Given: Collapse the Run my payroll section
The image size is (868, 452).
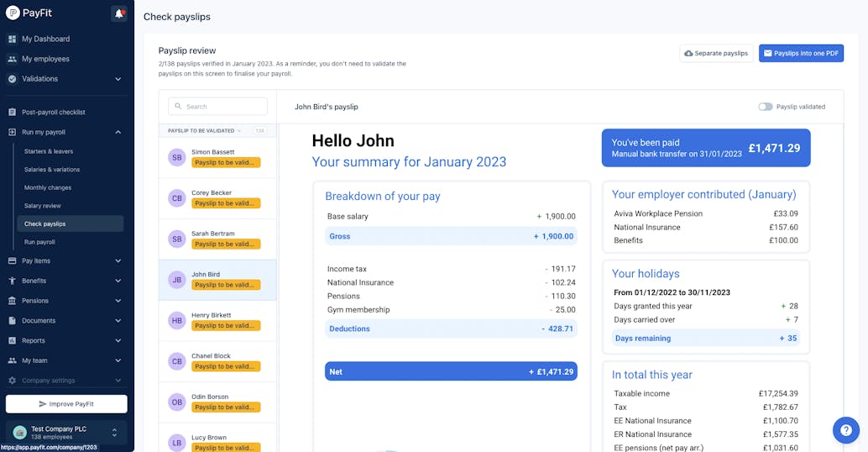Looking at the screenshot, I should pyautogui.click(x=118, y=132).
